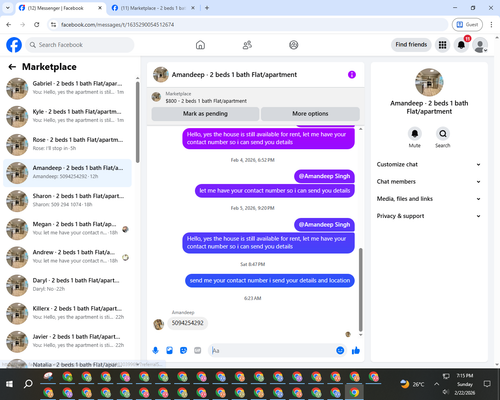This screenshot has height=400, width=500.
Task: Click the 5094254292 message bubble
Action: [187, 323]
